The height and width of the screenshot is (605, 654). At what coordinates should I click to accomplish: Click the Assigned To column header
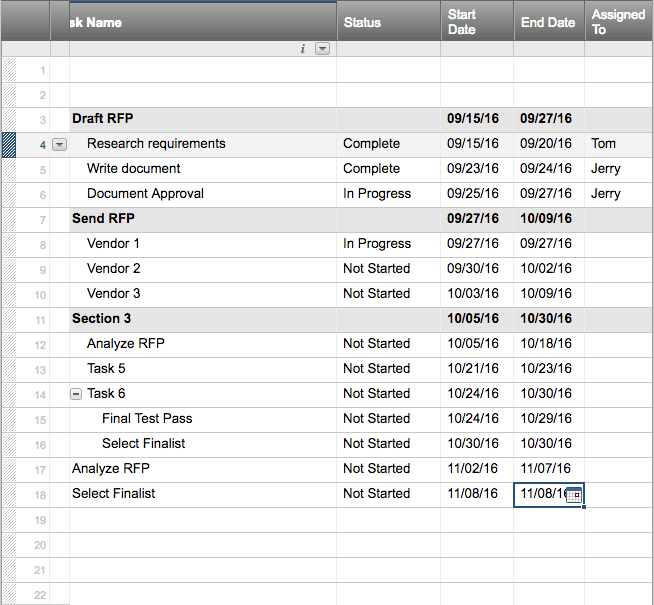(617, 22)
